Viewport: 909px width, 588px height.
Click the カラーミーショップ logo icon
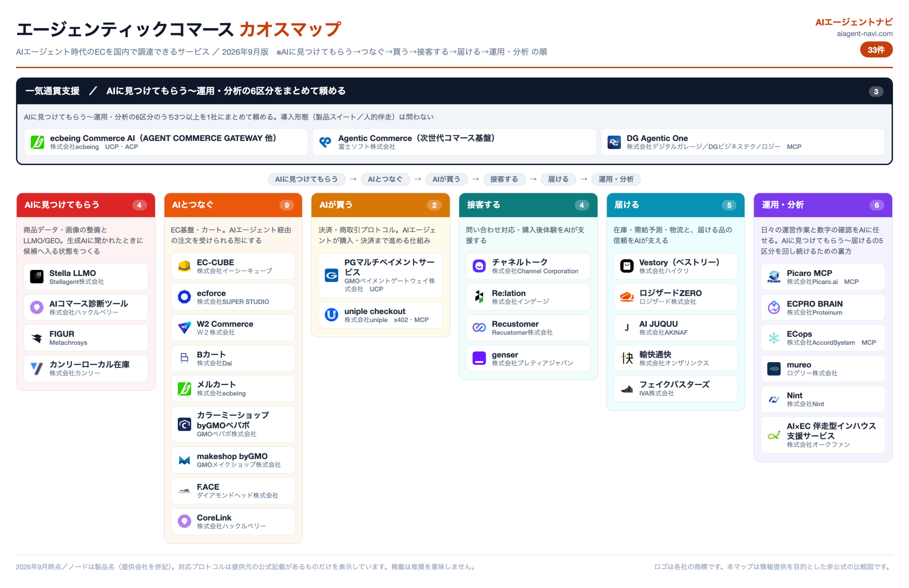[184, 424]
